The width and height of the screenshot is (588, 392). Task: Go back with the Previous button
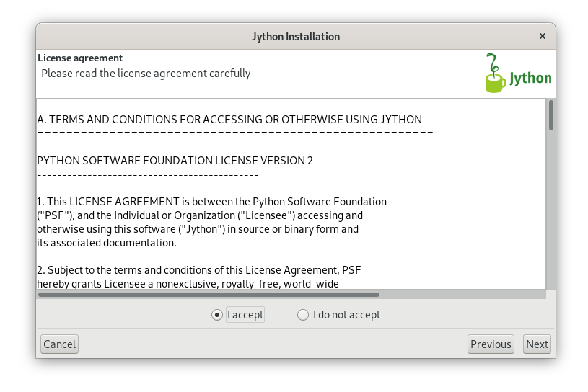pos(491,344)
